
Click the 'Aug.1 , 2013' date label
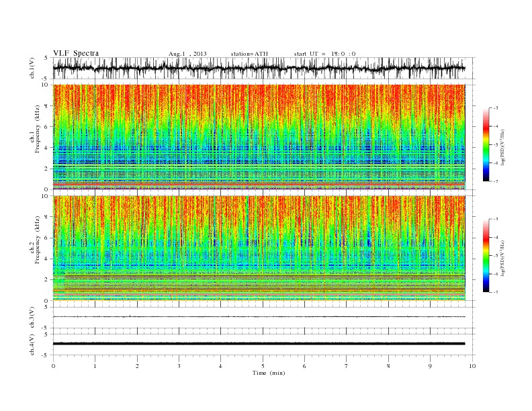click(187, 54)
